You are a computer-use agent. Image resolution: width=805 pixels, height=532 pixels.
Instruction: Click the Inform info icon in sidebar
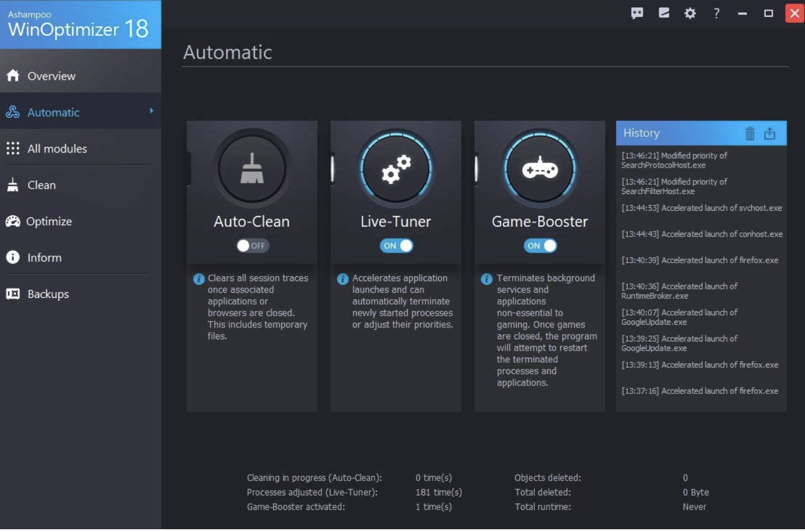pyautogui.click(x=13, y=257)
